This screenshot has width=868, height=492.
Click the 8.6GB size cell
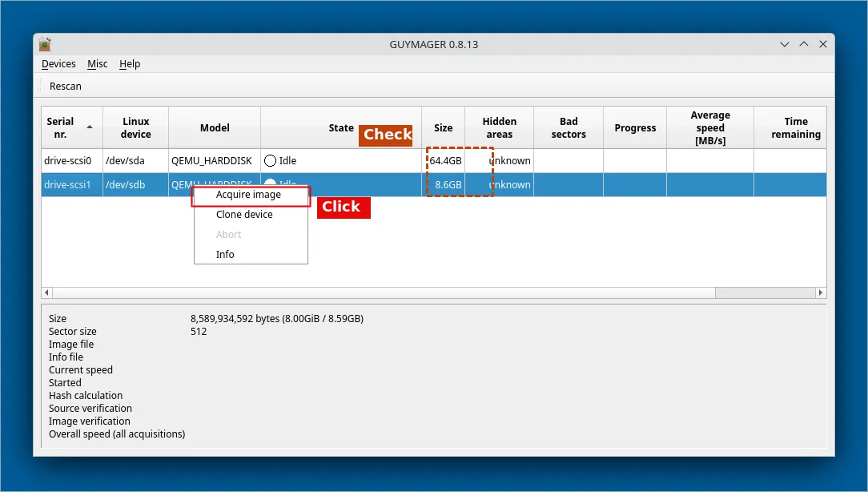click(443, 184)
